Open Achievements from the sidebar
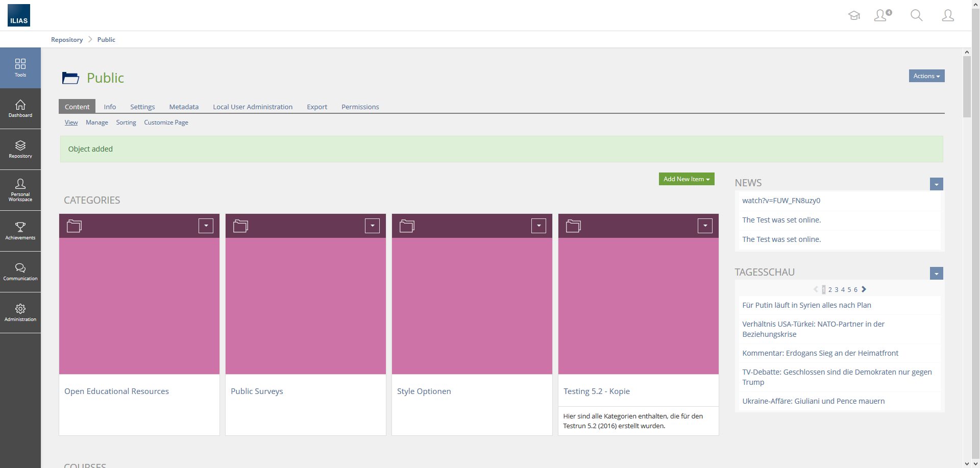This screenshot has width=980, height=468. 20,231
